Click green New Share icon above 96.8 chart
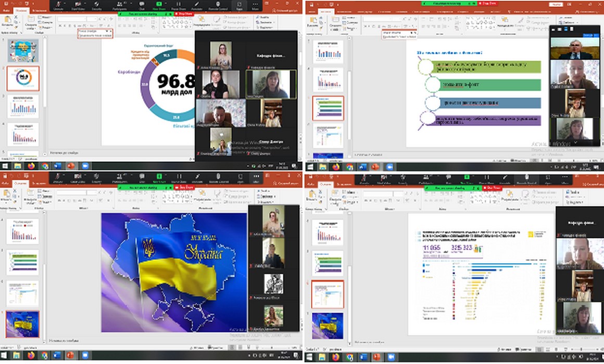The width and height of the screenshot is (604, 364). (x=159, y=5)
